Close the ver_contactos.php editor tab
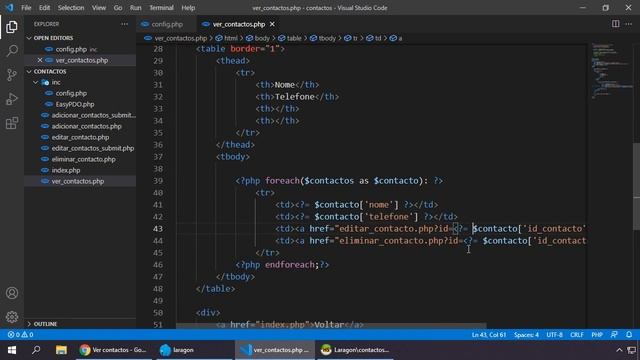The width and height of the screenshot is (640, 360). 272,24
